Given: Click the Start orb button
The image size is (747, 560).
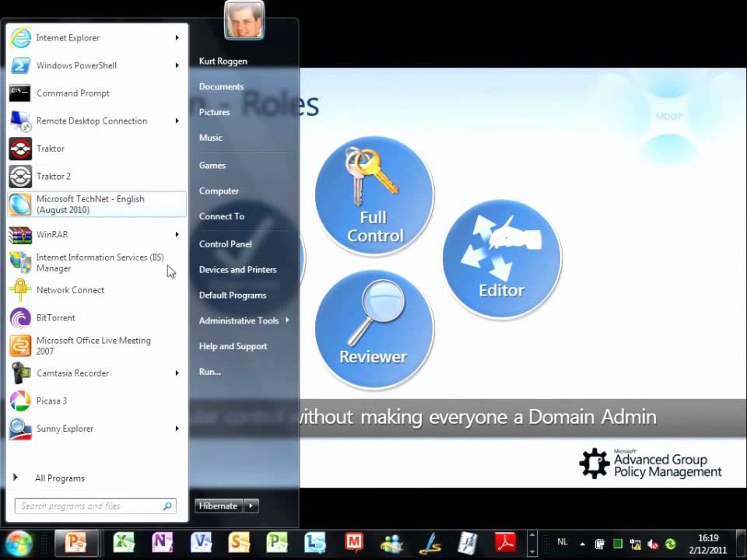Looking at the screenshot, I should point(18,543).
